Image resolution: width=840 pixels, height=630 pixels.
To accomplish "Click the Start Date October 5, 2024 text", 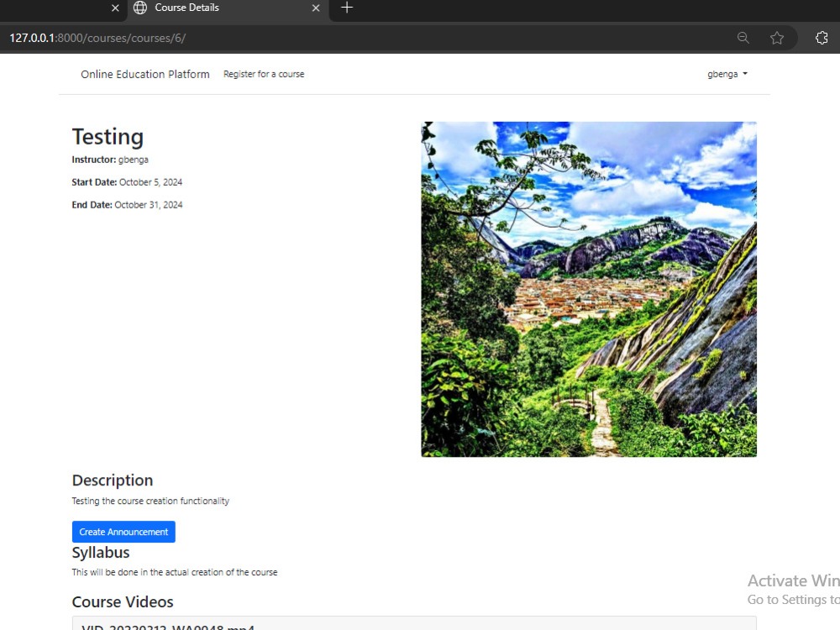I will coord(127,182).
